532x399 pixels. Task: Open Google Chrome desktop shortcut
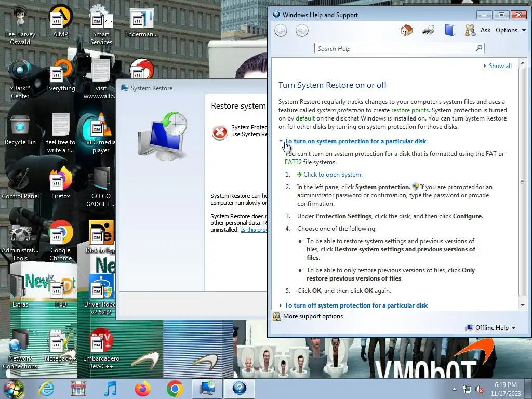pos(60,241)
